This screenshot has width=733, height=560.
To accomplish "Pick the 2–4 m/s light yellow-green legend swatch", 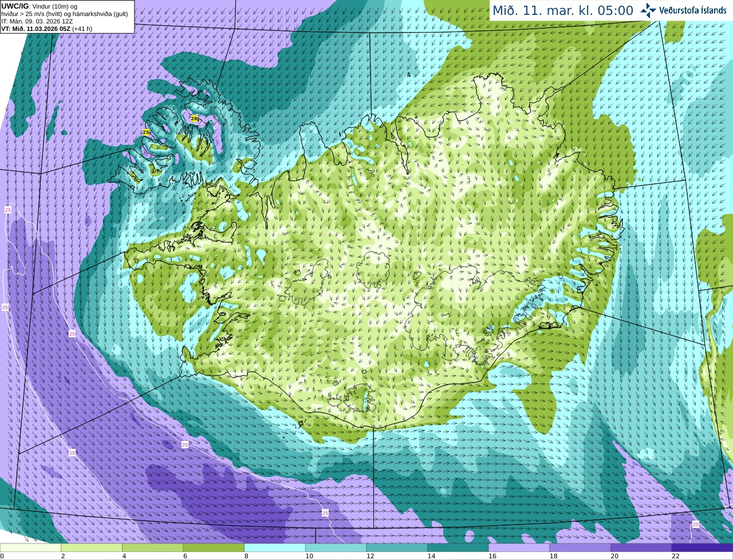I will click(x=92, y=547).
